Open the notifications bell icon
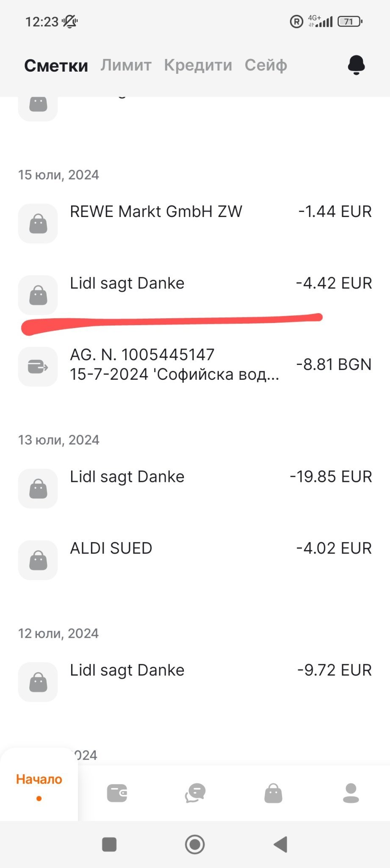The height and width of the screenshot is (868, 390). (x=356, y=65)
